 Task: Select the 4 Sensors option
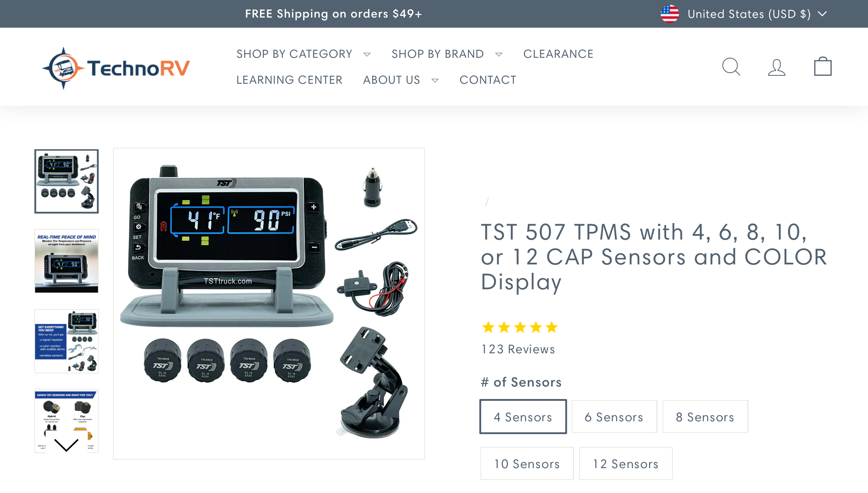(523, 417)
